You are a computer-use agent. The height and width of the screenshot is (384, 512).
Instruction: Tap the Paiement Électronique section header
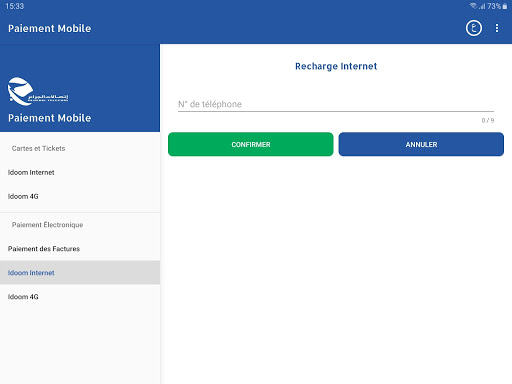(x=47, y=225)
